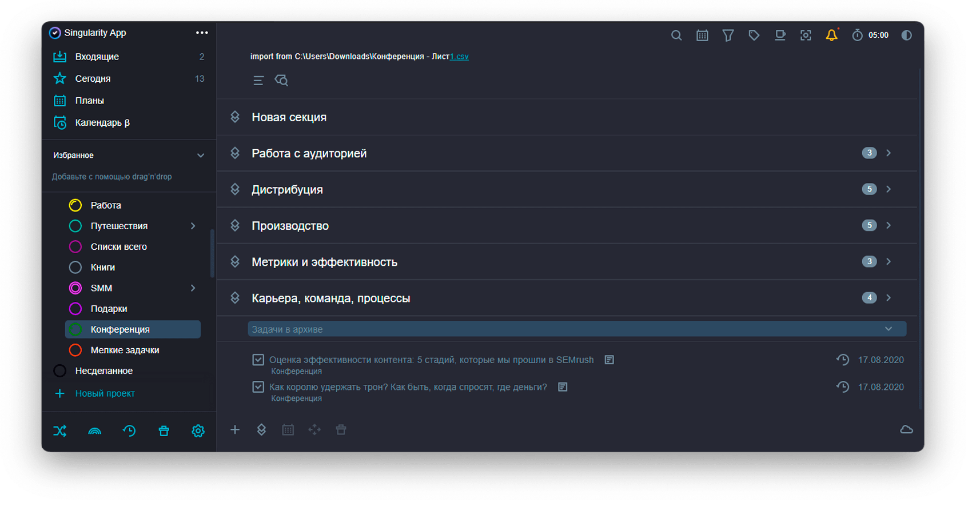
Task: Click the section icon beside Производство
Action: click(x=235, y=226)
